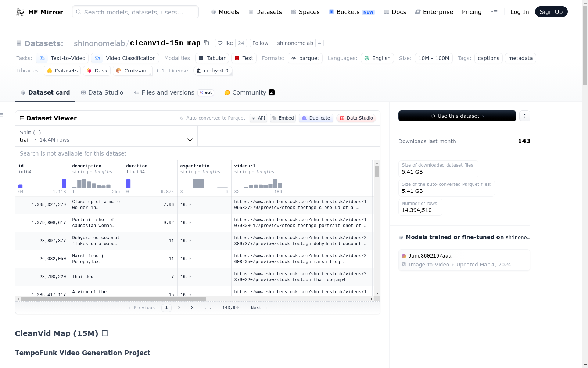
Task: Open the extra navigation menu icon next to Pricing
Action: (x=494, y=12)
